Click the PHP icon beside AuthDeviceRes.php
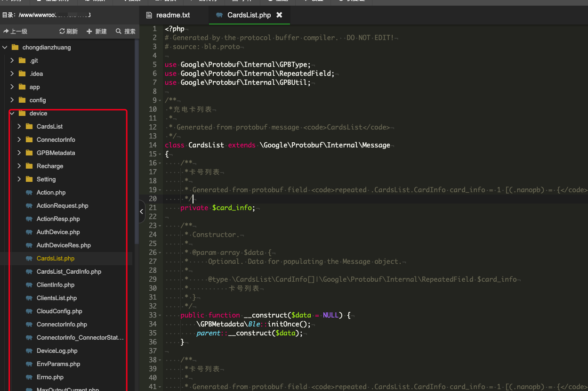 [x=29, y=245]
